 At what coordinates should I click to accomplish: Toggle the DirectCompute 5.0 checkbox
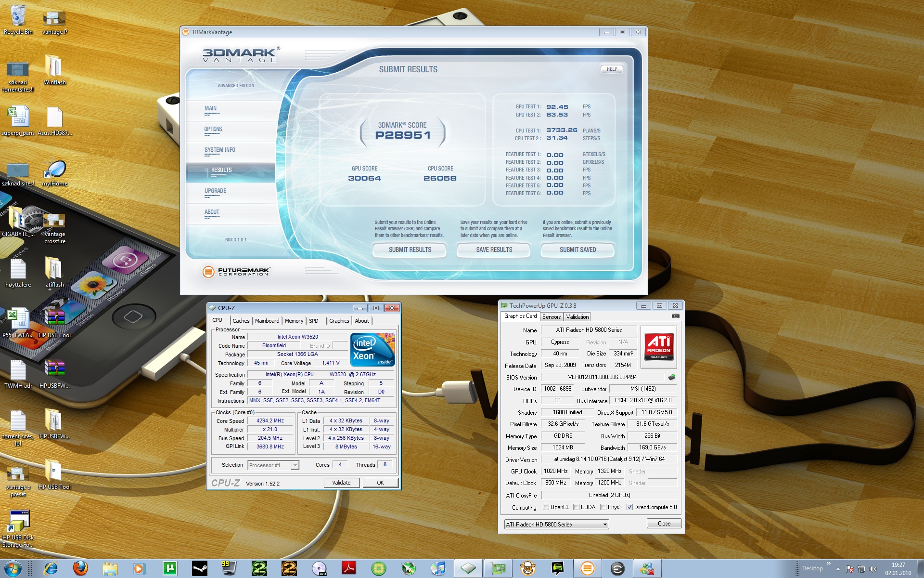629,507
